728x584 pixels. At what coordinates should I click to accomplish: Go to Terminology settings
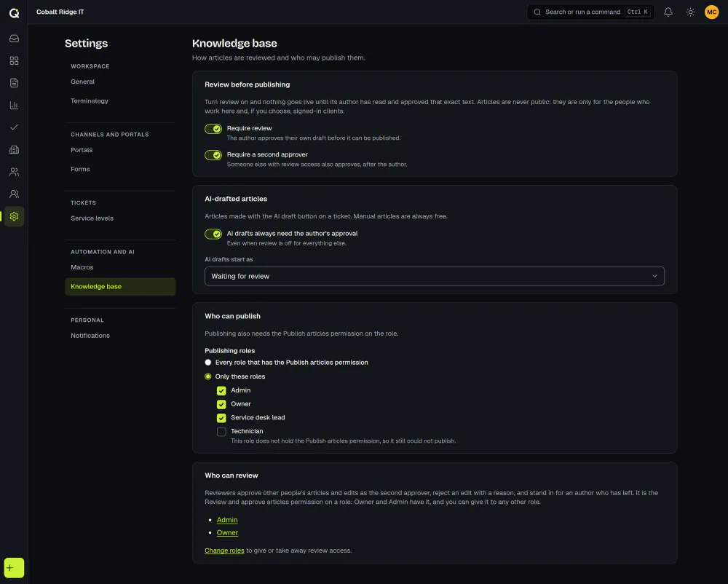pyautogui.click(x=120, y=100)
